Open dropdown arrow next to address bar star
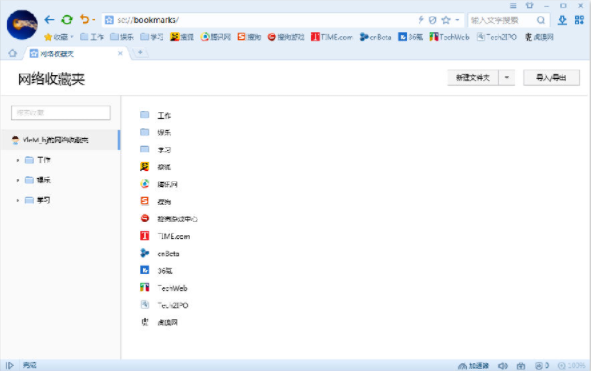Image resolution: width=591 pixels, height=371 pixels. point(457,20)
